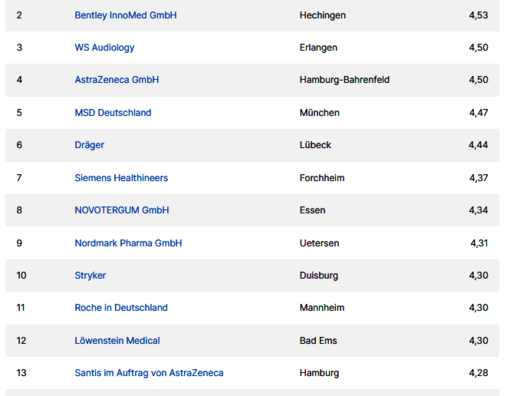Select the 4,44 score for Dräger

[478, 145]
